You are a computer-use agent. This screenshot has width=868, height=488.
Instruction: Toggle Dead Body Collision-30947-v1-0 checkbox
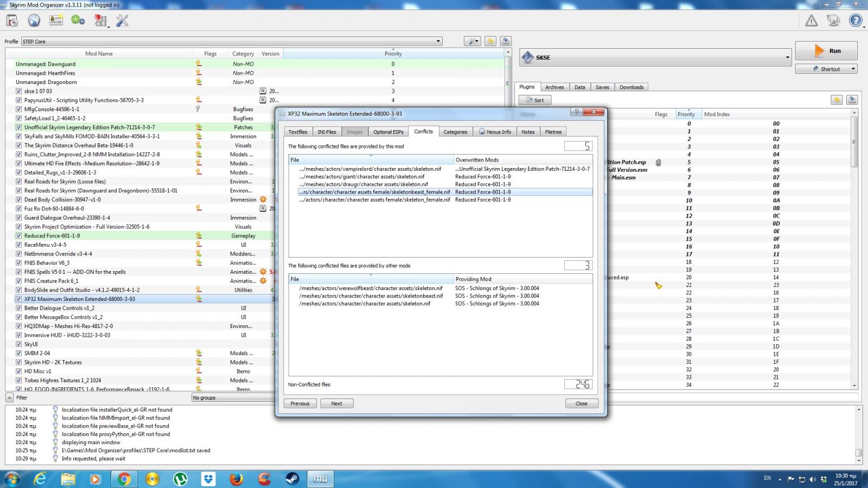(x=19, y=200)
